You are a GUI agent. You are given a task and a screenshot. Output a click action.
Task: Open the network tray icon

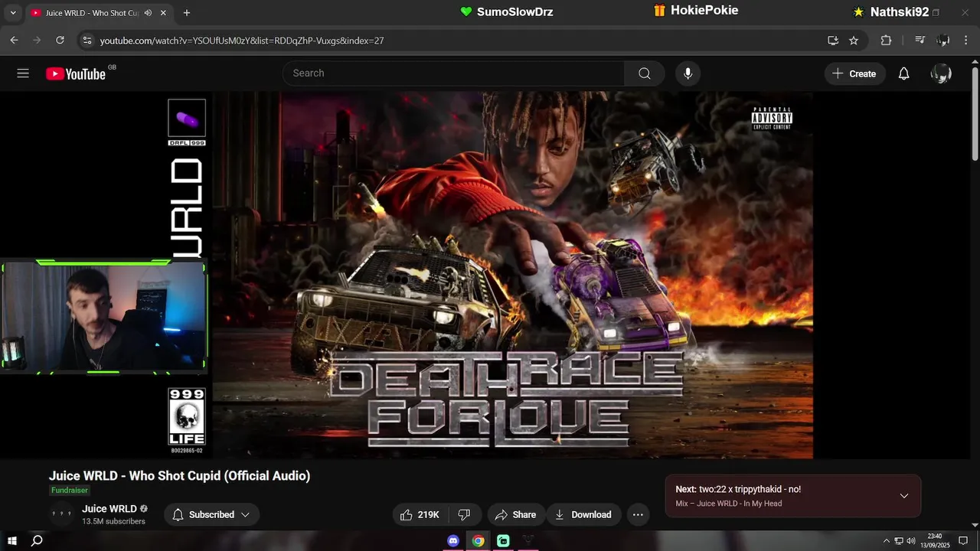(899, 541)
